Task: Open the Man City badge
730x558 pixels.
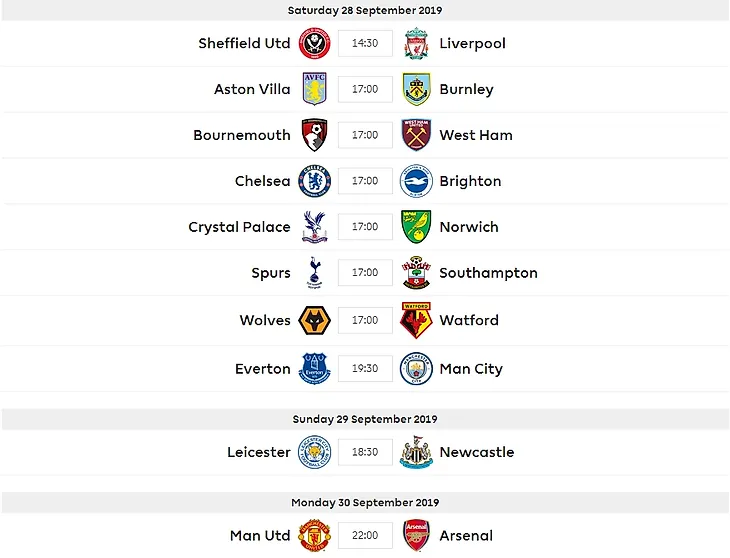Action: tap(416, 368)
